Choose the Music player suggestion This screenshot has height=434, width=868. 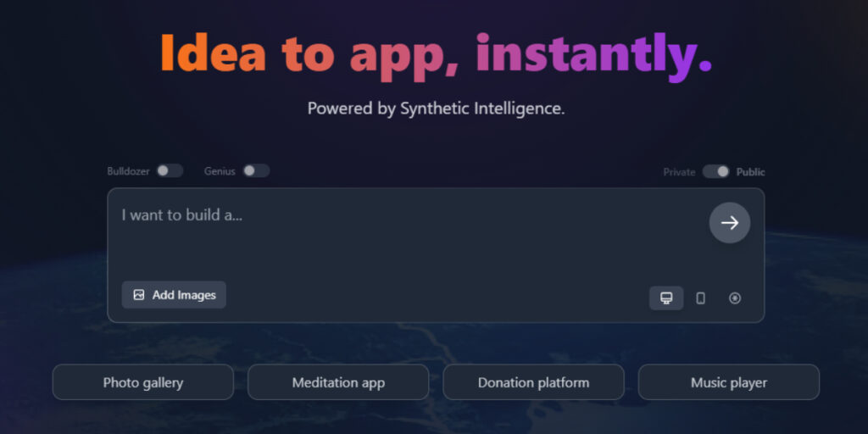(728, 382)
